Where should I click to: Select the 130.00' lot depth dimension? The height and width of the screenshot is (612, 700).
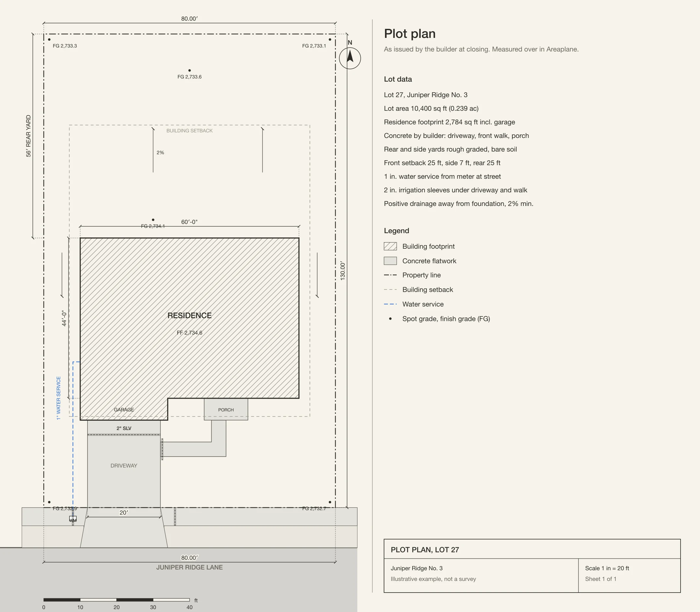point(343,271)
